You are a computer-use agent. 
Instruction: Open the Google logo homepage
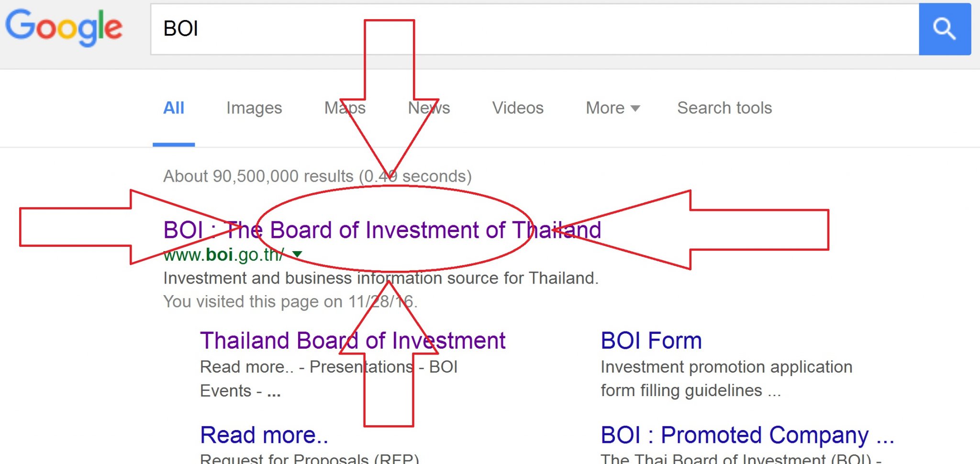pos(64,28)
